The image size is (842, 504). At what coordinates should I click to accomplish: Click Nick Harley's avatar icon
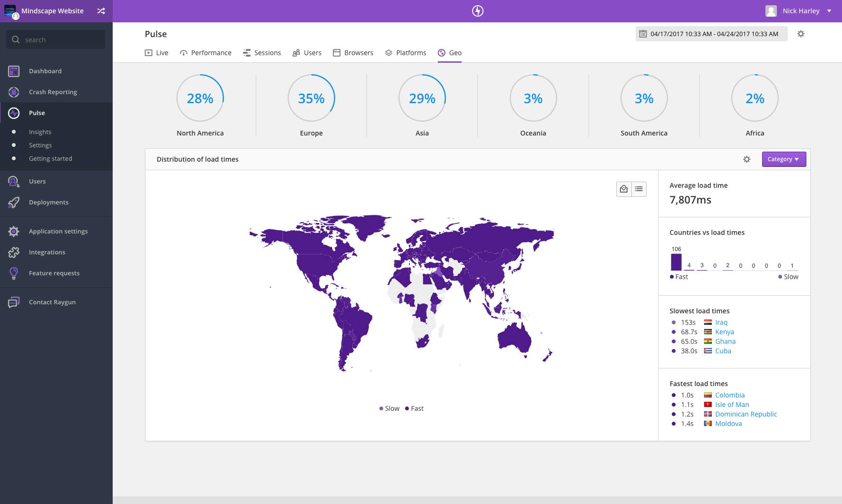point(771,11)
